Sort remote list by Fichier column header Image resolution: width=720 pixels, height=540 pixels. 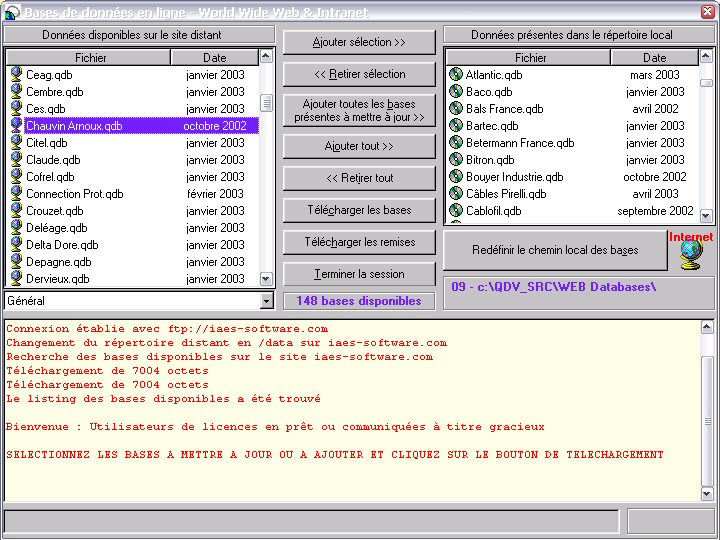pos(90,58)
